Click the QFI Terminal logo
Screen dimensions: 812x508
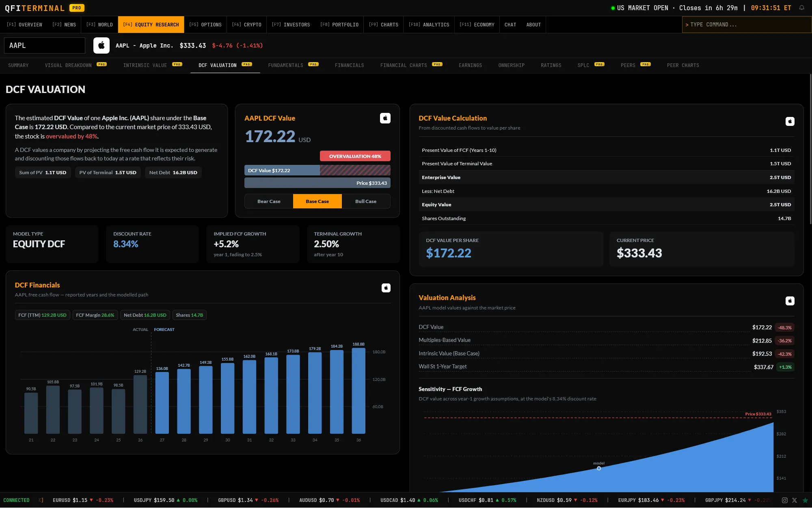(35, 8)
